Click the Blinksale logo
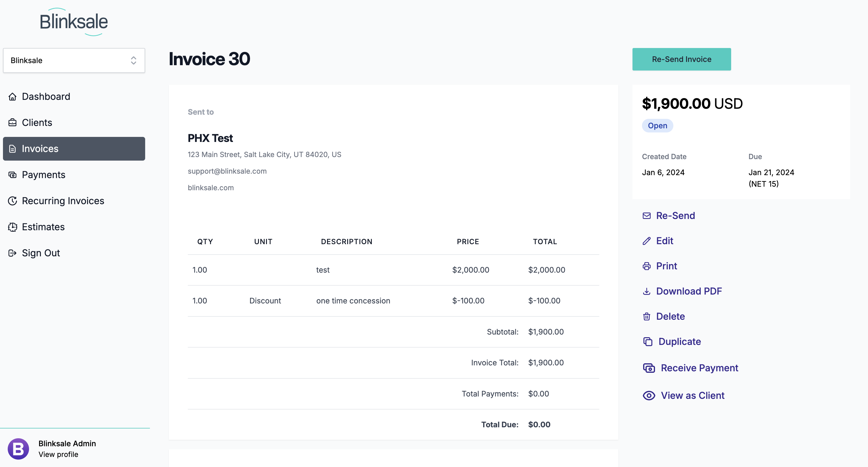Image resolution: width=868 pixels, height=467 pixels. pos(74,21)
